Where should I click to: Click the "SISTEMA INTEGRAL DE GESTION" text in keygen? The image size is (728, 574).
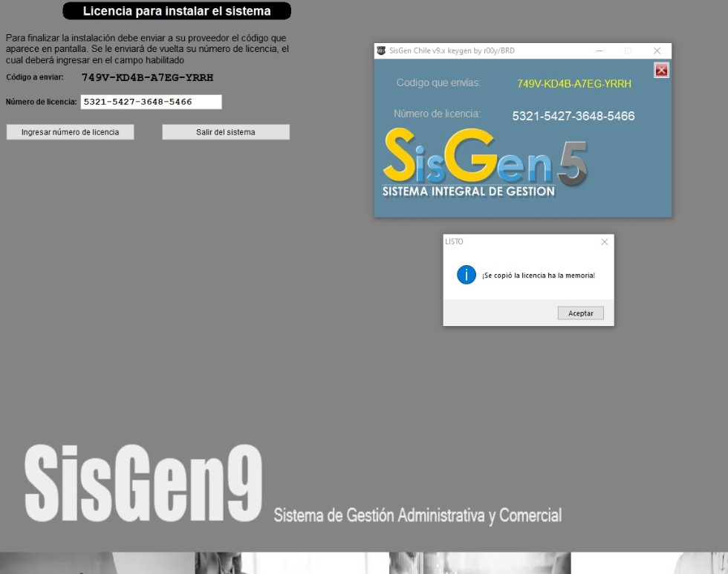click(469, 192)
